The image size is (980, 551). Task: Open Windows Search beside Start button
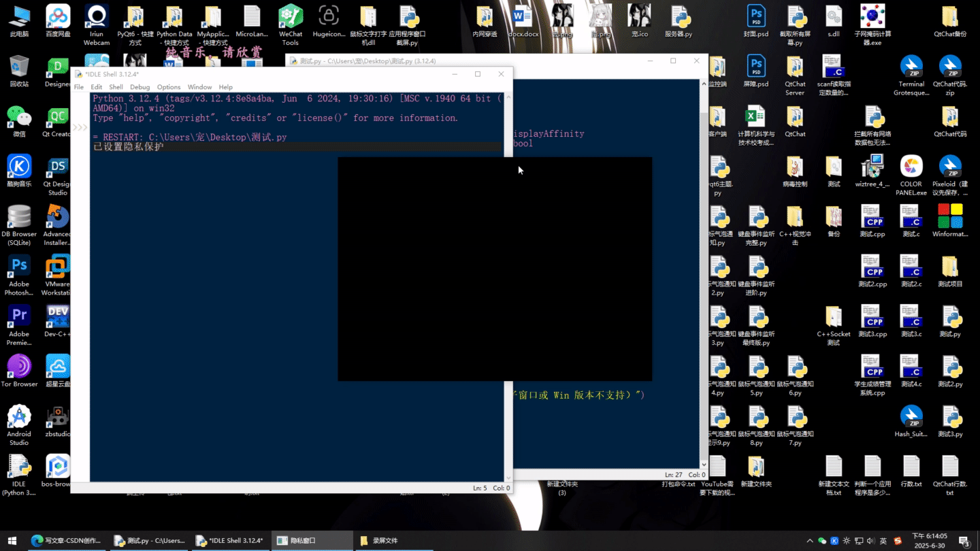tap(32, 540)
